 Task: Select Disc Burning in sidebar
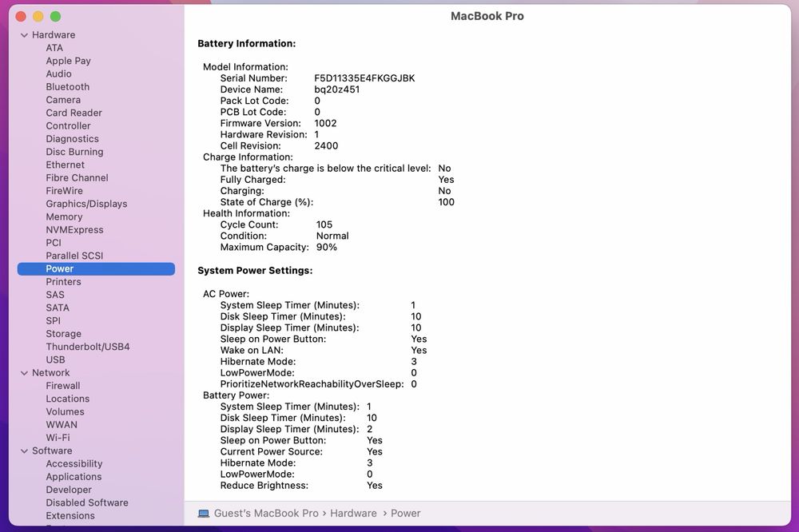click(74, 152)
